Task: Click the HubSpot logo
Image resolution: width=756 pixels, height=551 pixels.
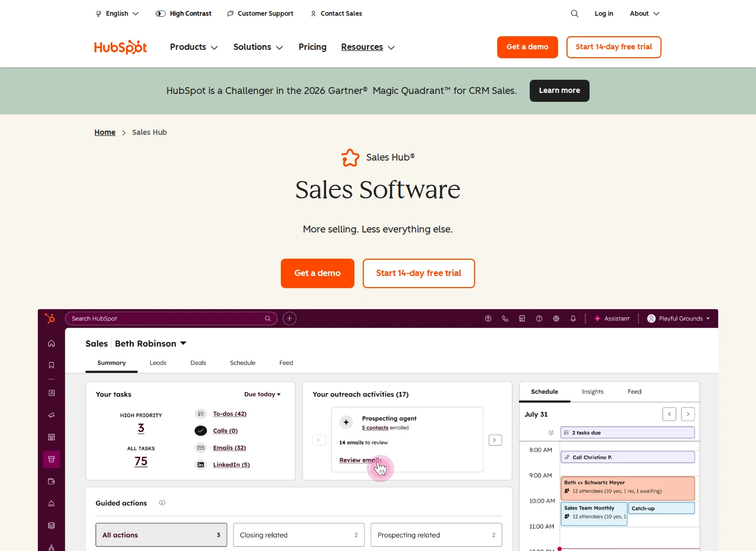Action: (120, 47)
